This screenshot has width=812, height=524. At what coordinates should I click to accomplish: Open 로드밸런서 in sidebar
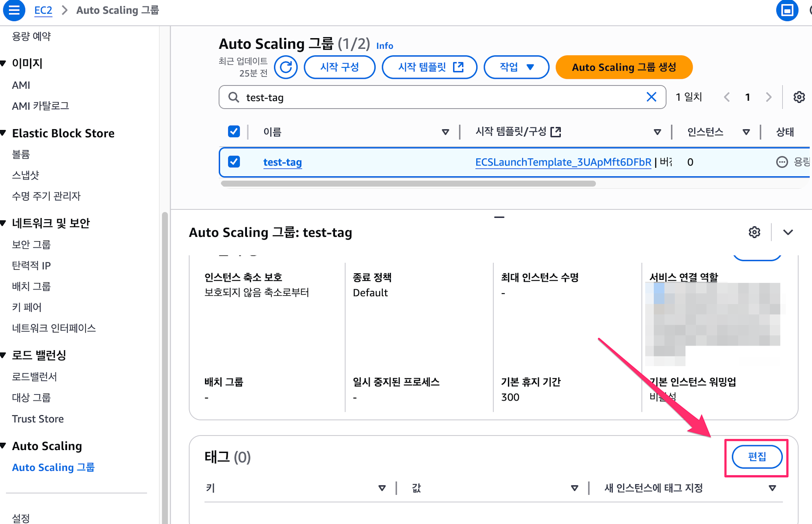[x=35, y=377]
